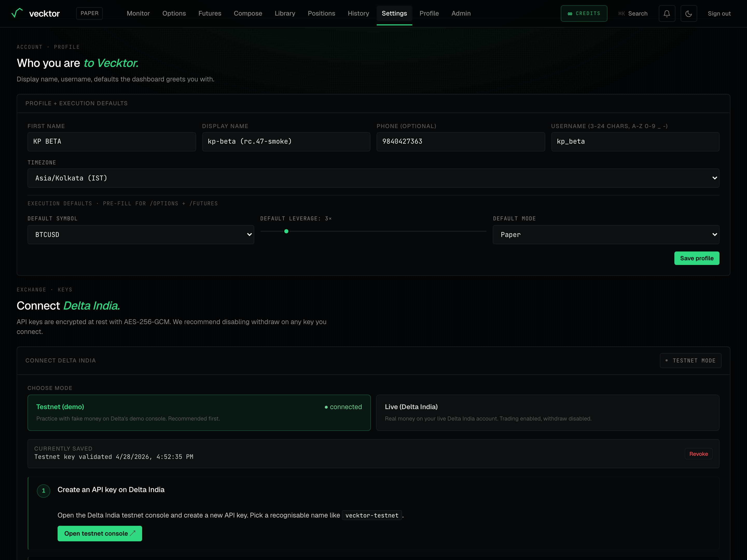Go to the Admin tab
The width and height of the screenshot is (747, 560).
(x=461, y=13)
